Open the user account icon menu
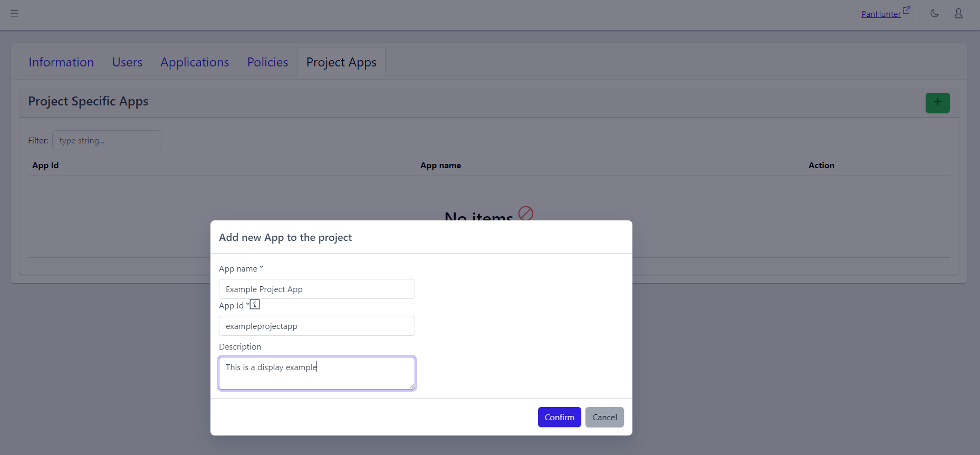This screenshot has height=455, width=980. (x=958, y=13)
